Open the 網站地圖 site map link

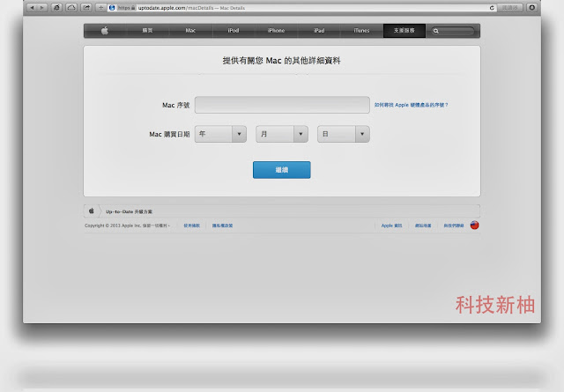[423, 226]
